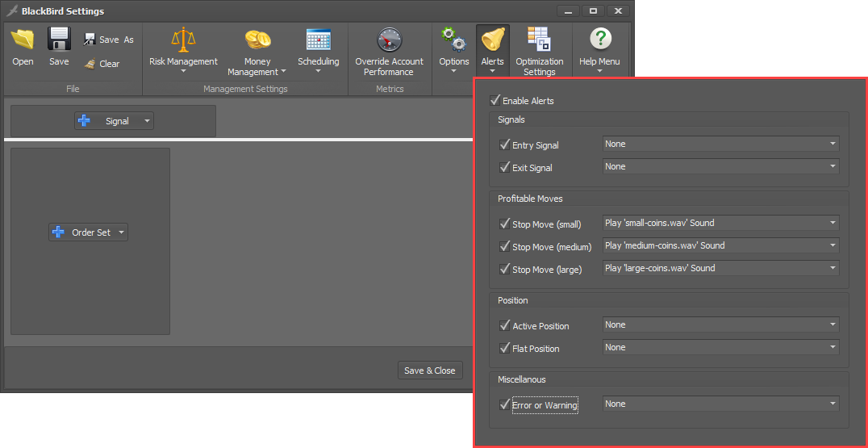
Task: Click the Save & Close button
Action: (x=430, y=371)
